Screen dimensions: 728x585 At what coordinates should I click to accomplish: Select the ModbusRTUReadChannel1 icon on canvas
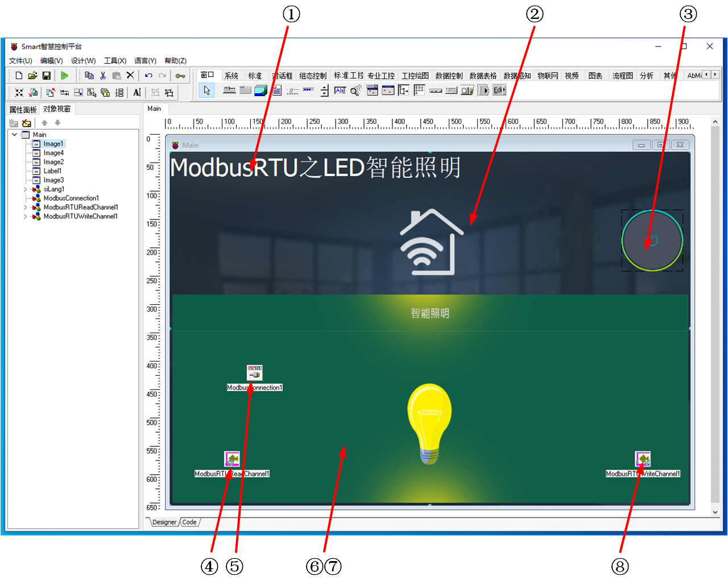232,459
